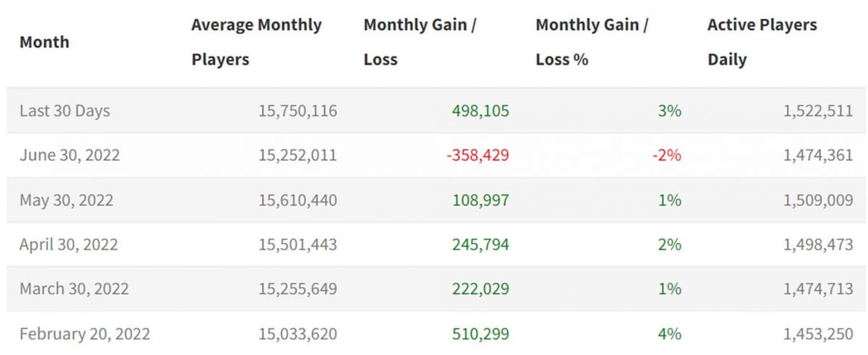The height and width of the screenshot is (355, 868).
Task: Click the red -2% percentage cell
Action: [x=666, y=155]
